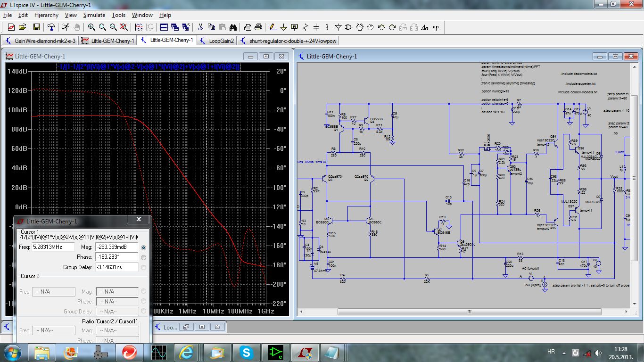This screenshot has width=644, height=362.
Task: Autorange the plot axes toolbar icon
Action: pyautogui.click(x=139, y=27)
